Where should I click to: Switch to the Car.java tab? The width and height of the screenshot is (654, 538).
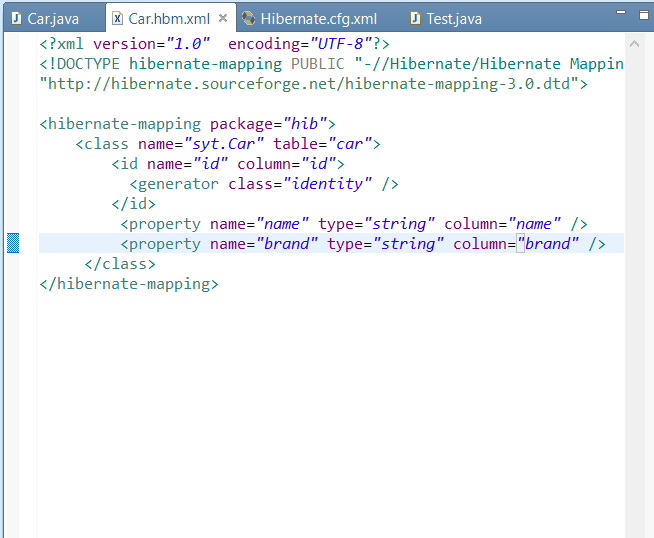[53, 19]
